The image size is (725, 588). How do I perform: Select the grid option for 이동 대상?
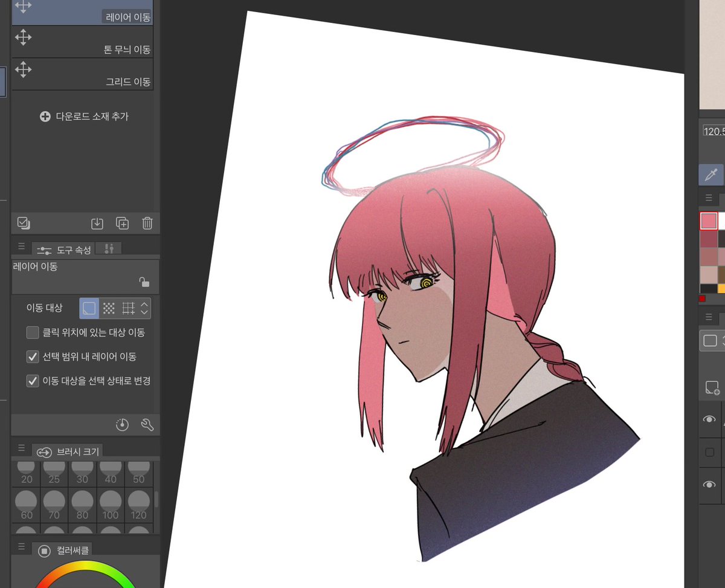click(x=128, y=308)
